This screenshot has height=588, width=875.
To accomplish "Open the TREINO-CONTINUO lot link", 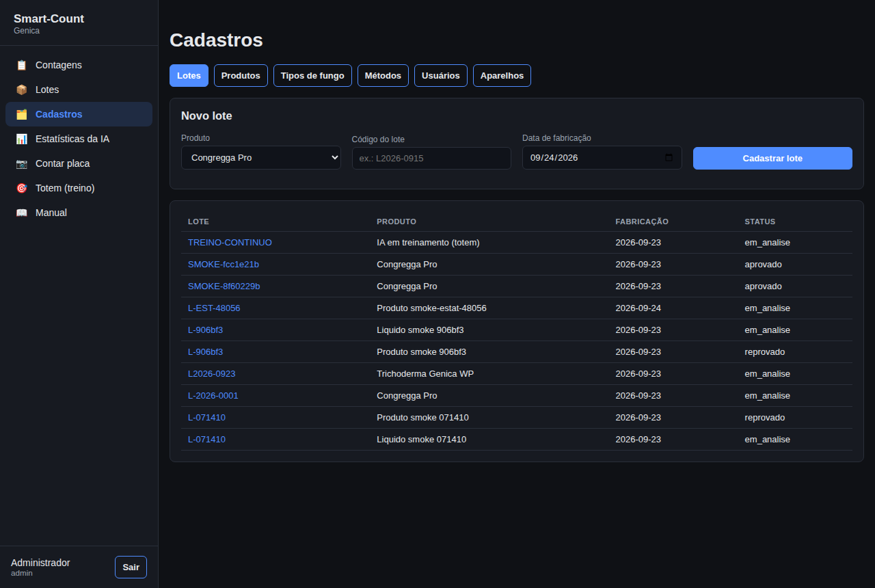I will pyautogui.click(x=230, y=243).
